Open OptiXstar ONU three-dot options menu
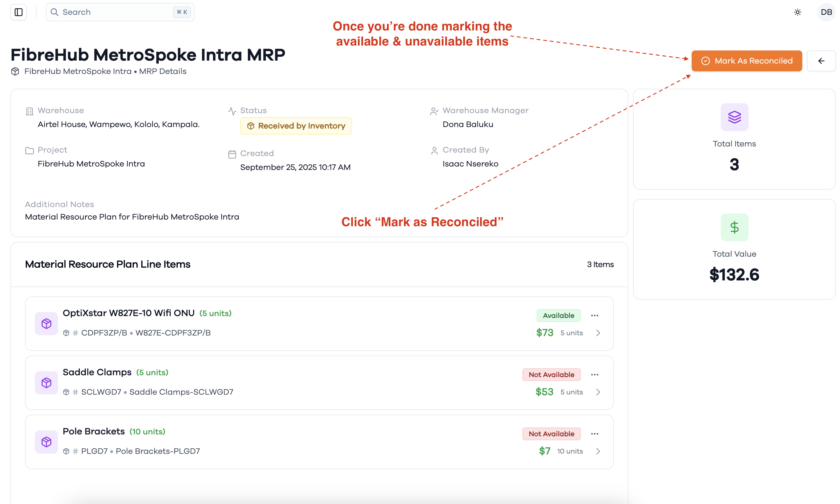 pos(594,316)
